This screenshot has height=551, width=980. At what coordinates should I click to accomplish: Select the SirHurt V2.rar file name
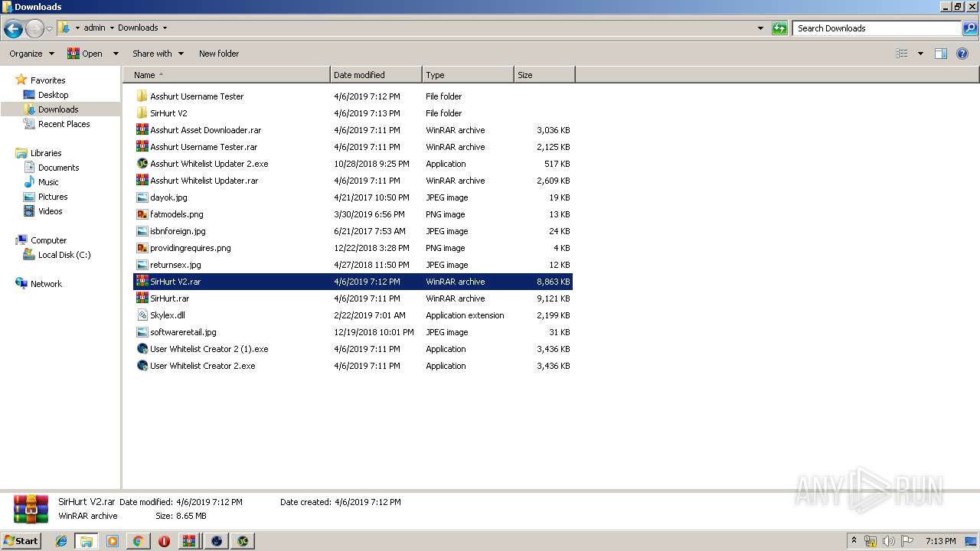pyautogui.click(x=175, y=282)
